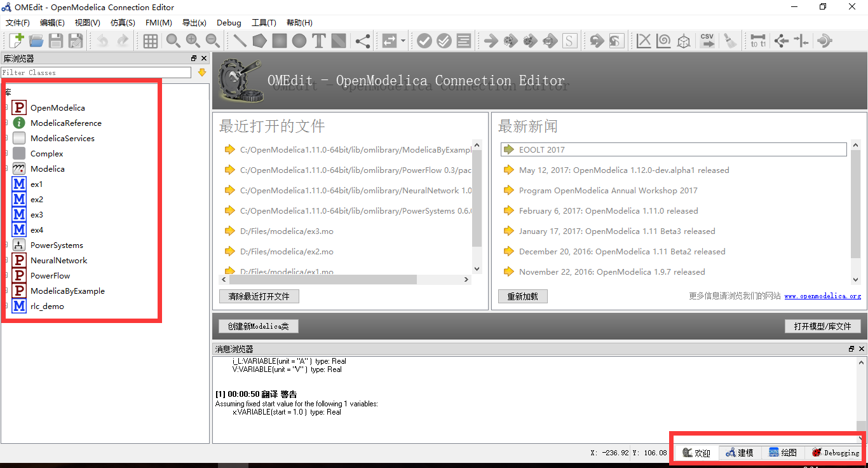Open the 文件(F) menu
Screen dimensions: 868x468
tap(18, 23)
